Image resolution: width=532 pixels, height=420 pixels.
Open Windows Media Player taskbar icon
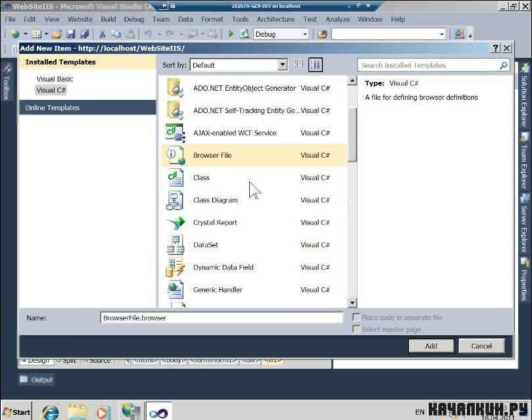tap(103, 412)
